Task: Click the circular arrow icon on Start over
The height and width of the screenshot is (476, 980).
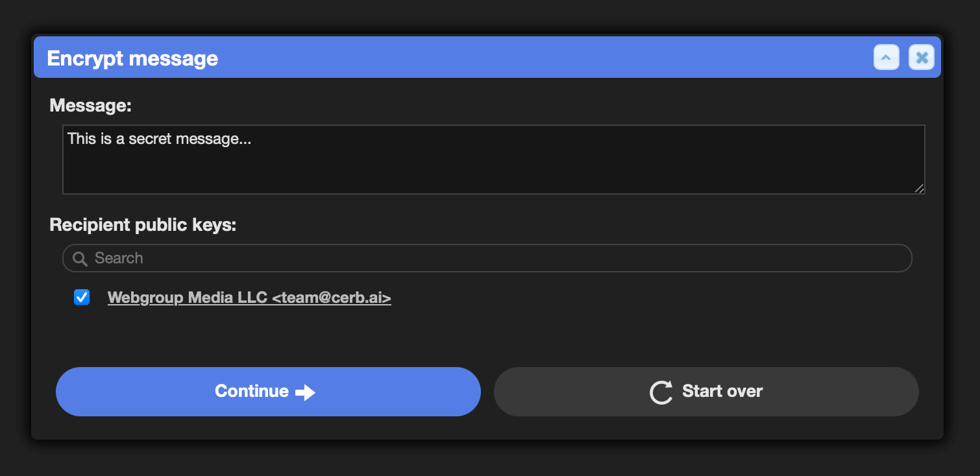Action: point(661,392)
